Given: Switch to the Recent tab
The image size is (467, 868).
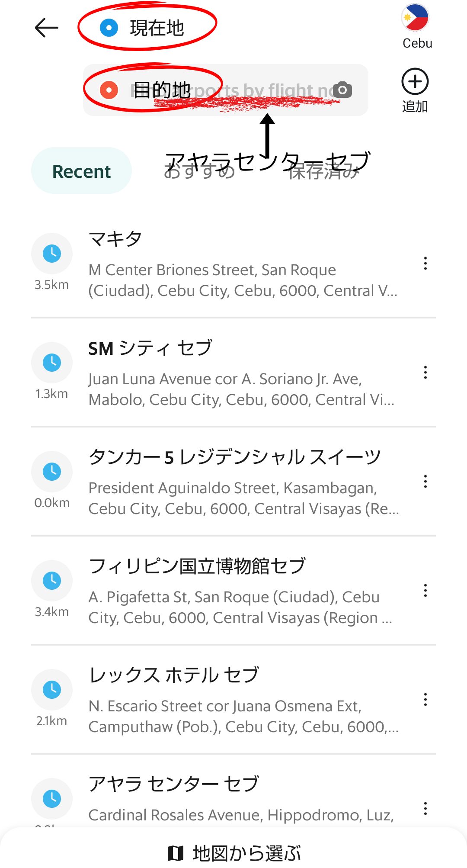Looking at the screenshot, I should (x=81, y=171).
